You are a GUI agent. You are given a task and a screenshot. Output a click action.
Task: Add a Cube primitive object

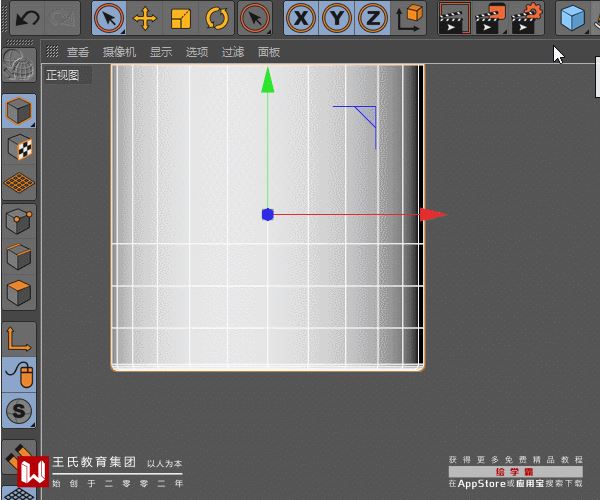[572, 18]
